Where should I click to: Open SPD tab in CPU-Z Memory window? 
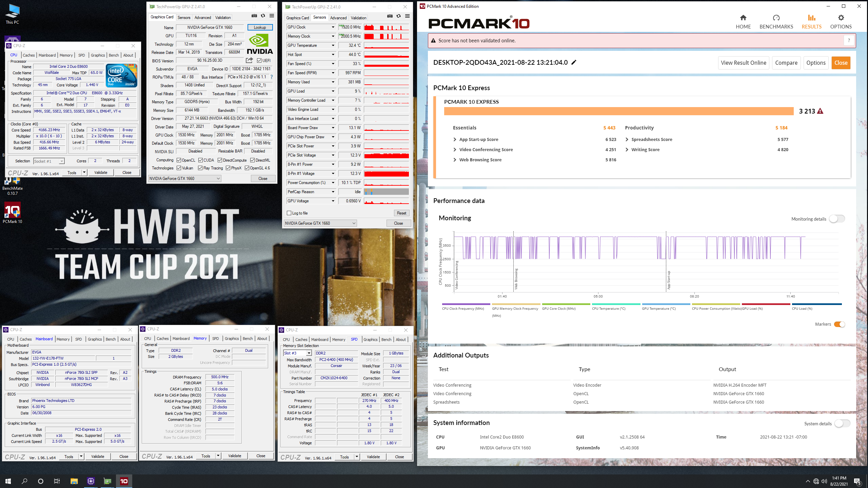(215, 339)
